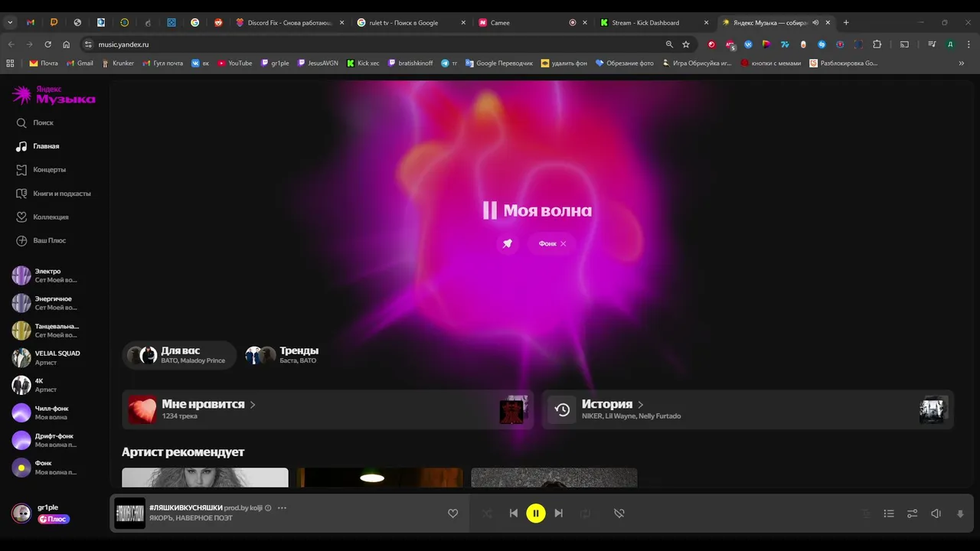This screenshot has height=551, width=980.
Task: Open first Артист рекомендует card
Action: tap(205, 478)
